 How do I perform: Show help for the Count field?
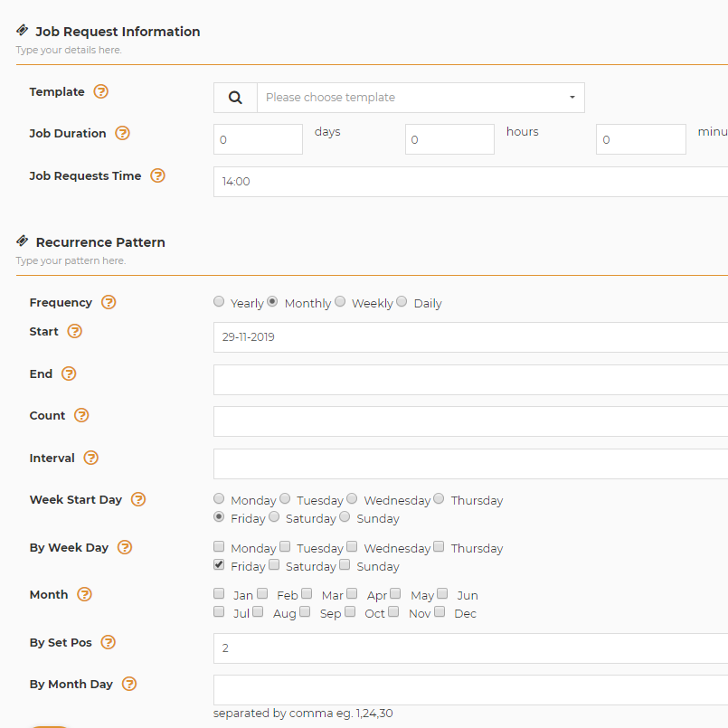click(81, 415)
